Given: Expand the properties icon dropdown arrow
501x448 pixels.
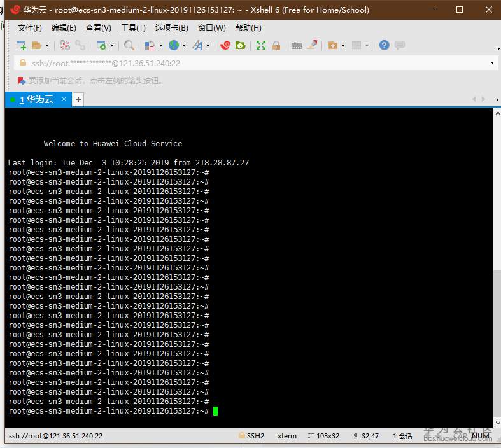Looking at the screenshot, I should 111,46.
